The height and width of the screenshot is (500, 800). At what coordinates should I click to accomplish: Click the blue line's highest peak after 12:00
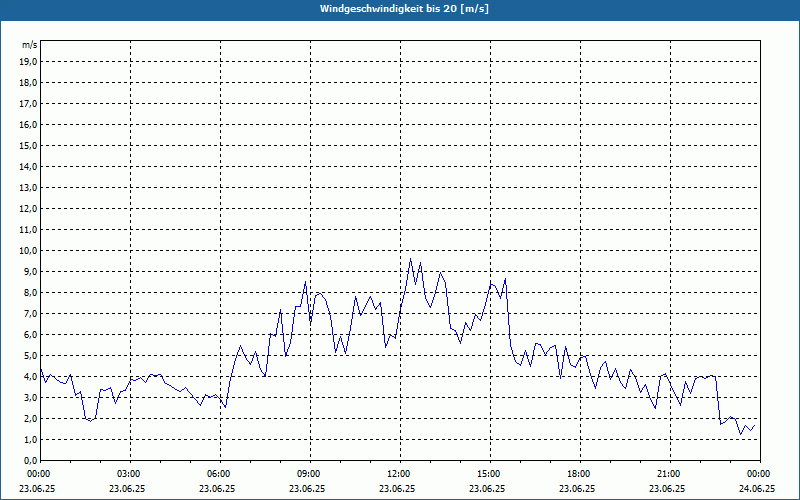410,259
